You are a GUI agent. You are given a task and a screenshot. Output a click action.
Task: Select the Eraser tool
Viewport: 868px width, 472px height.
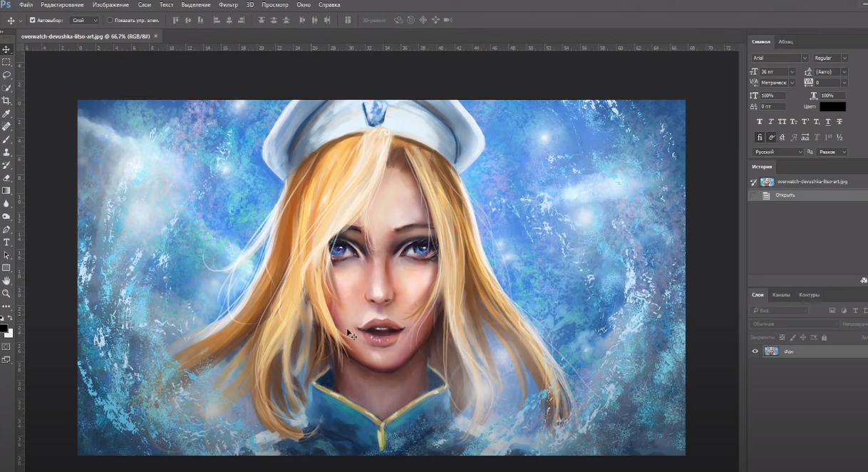point(6,178)
